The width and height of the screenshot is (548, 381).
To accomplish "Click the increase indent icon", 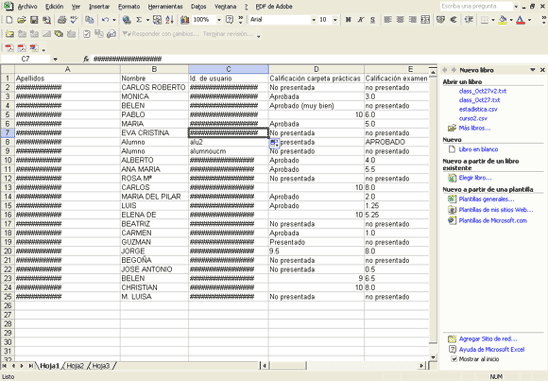I will click(x=469, y=20).
